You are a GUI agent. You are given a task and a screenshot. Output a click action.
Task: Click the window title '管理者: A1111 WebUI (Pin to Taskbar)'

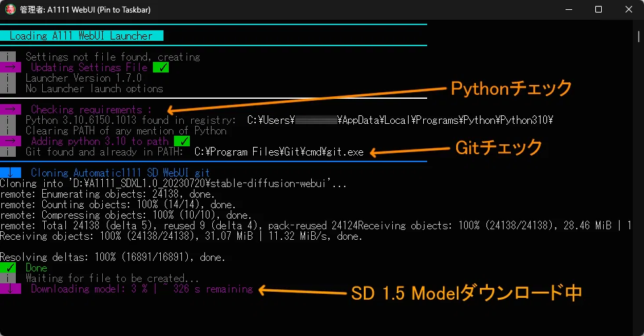pos(85,9)
